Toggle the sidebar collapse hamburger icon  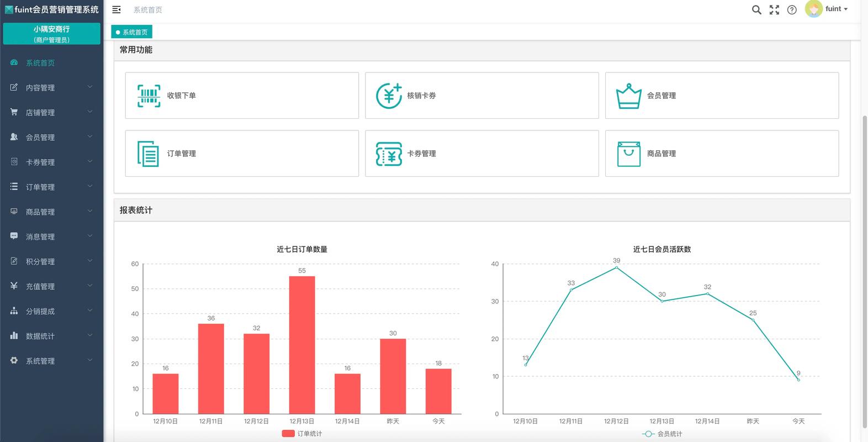pos(117,9)
